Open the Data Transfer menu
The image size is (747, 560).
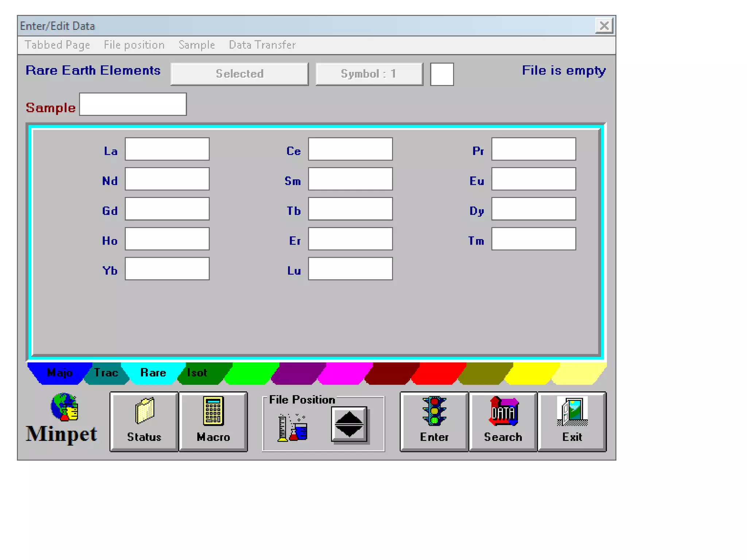click(x=262, y=45)
